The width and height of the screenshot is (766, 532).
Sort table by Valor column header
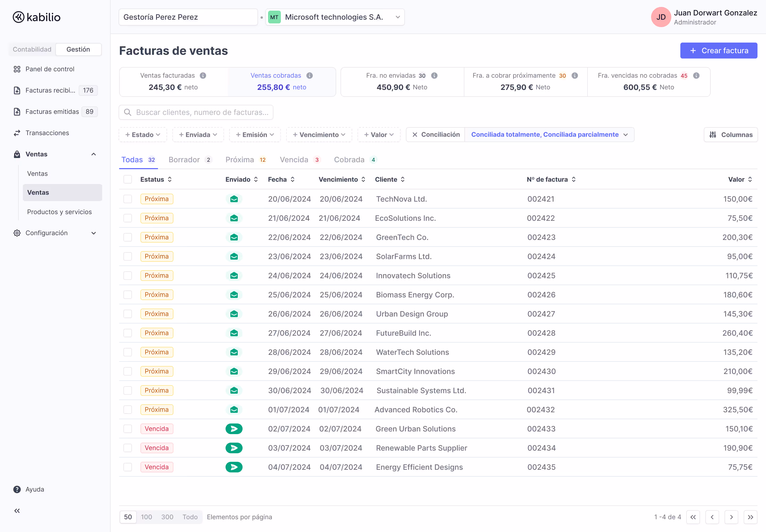tap(740, 179)
